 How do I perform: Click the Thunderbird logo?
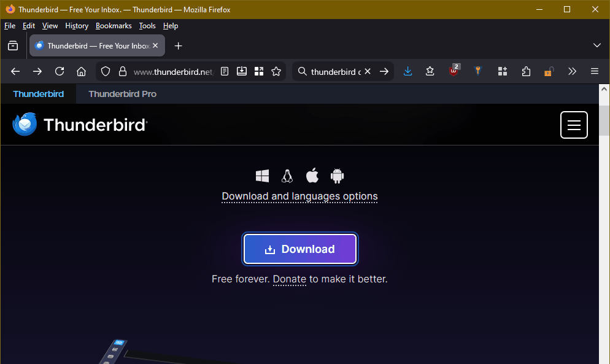point(80,125)
